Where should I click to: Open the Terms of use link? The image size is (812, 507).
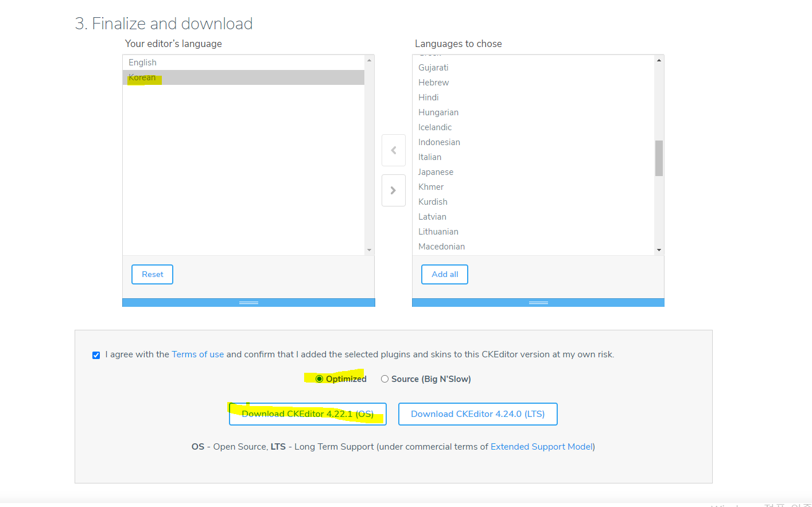click(198, 354)
